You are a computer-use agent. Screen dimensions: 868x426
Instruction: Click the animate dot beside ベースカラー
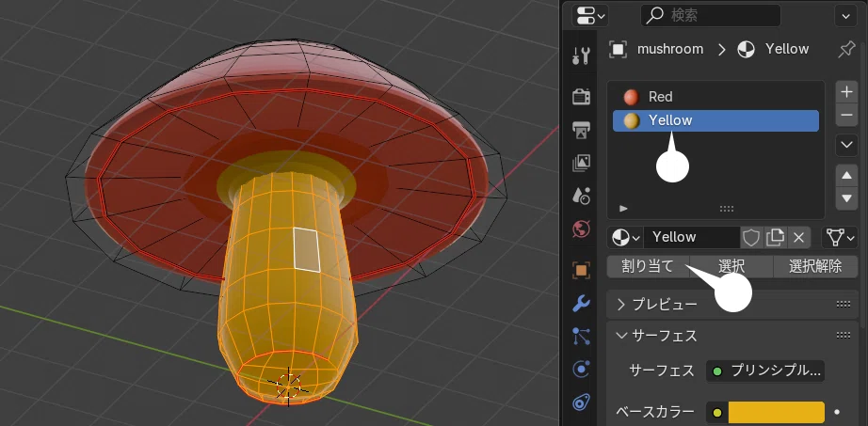(837, 412)
